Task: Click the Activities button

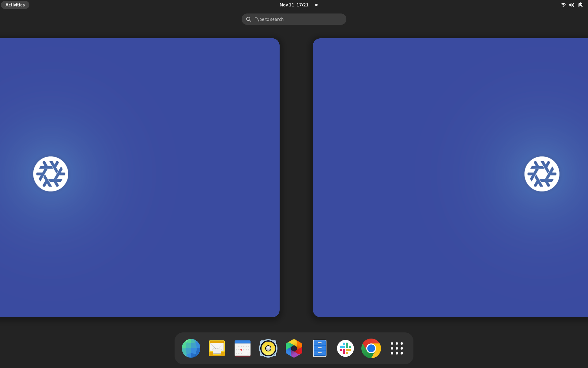Action: click(15, 5)
